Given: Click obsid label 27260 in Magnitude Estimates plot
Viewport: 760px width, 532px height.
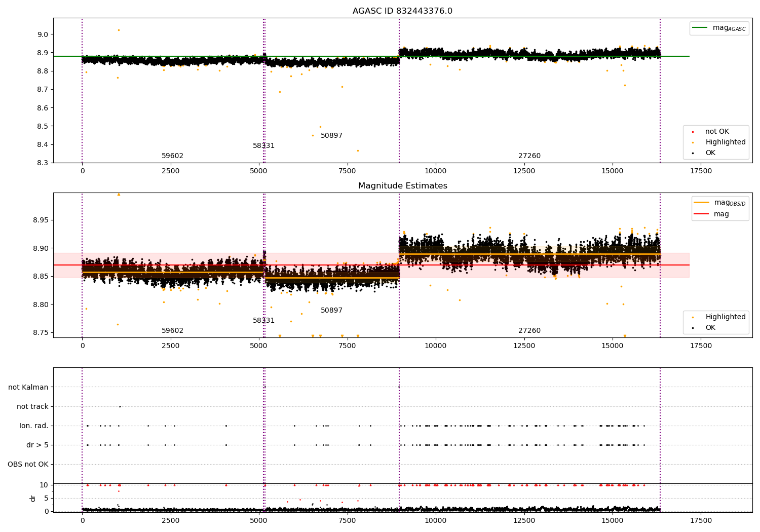Looking at the screenshot, I should 529,331.
